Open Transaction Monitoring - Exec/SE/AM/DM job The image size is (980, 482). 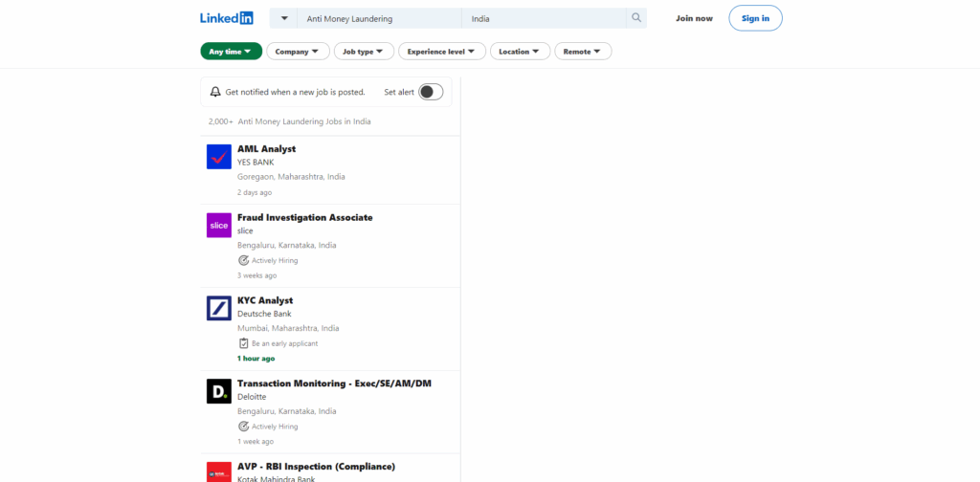[x=334, y=383]
